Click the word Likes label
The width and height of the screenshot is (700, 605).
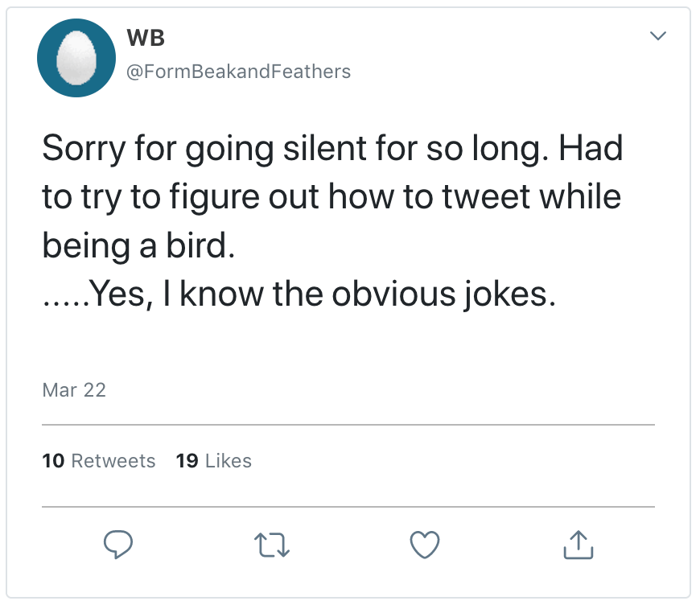[x=229, y=461]
